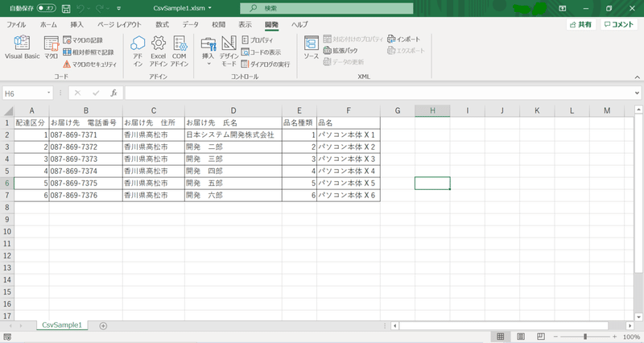Collapse the ribbon with chevron

637,76
